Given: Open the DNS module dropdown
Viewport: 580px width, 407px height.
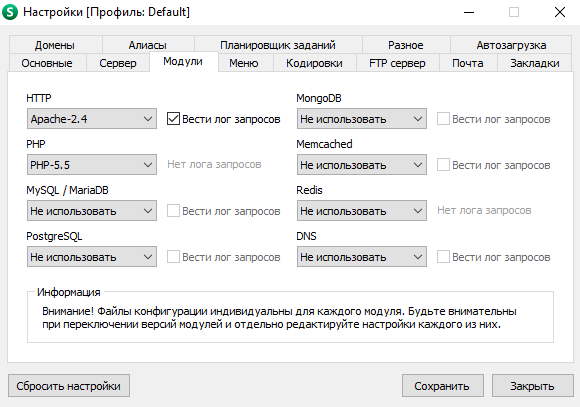Looking at the screenshot, I should pyautogui.click(x=362, y=256).
